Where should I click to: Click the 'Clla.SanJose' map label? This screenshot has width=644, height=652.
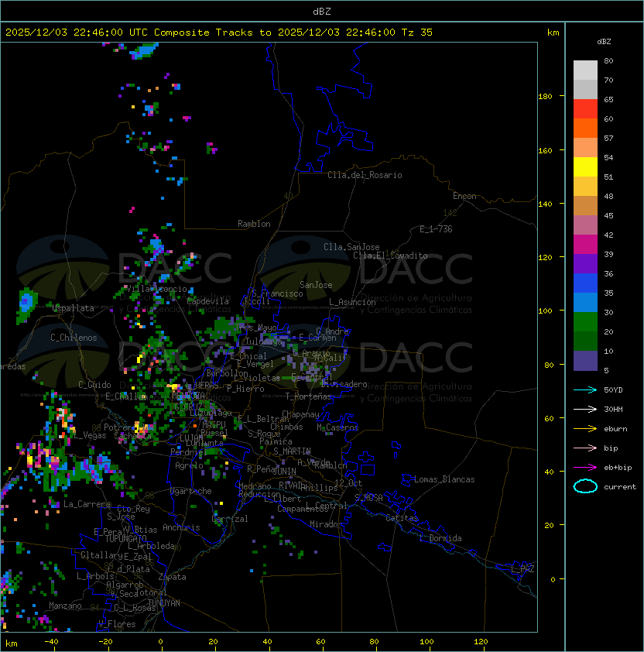point(351,247)
